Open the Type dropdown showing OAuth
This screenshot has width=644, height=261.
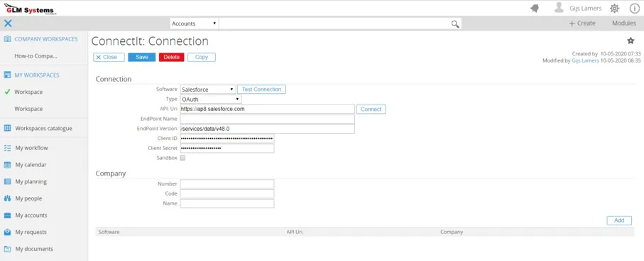(x=211, y=100)
